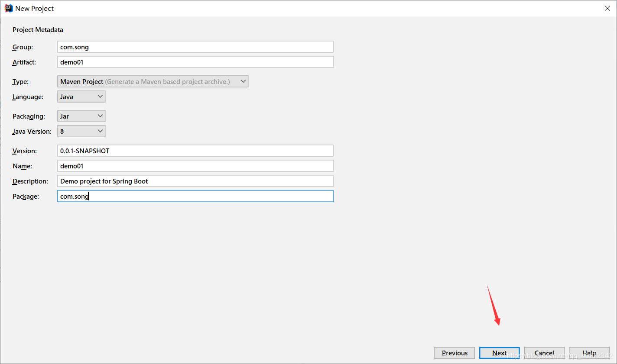Open the Language dropdown showing Java
The width and height of the screenshot is (617, 364).
pyautogui.click(x=81, y=97)
